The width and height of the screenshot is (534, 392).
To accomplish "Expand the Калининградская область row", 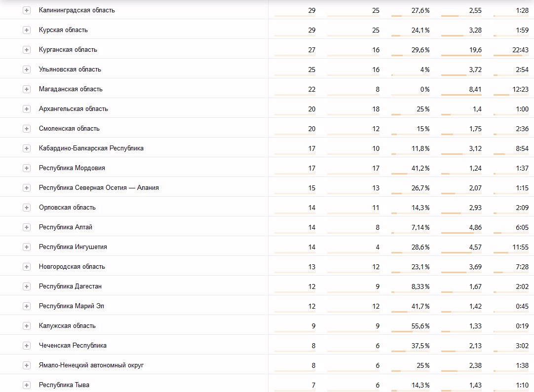I will point(27,10).
